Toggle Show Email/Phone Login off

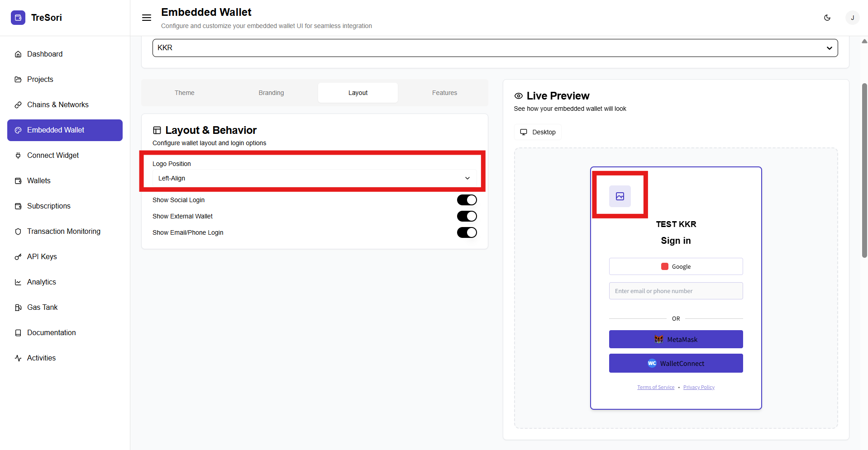(467, 232)
